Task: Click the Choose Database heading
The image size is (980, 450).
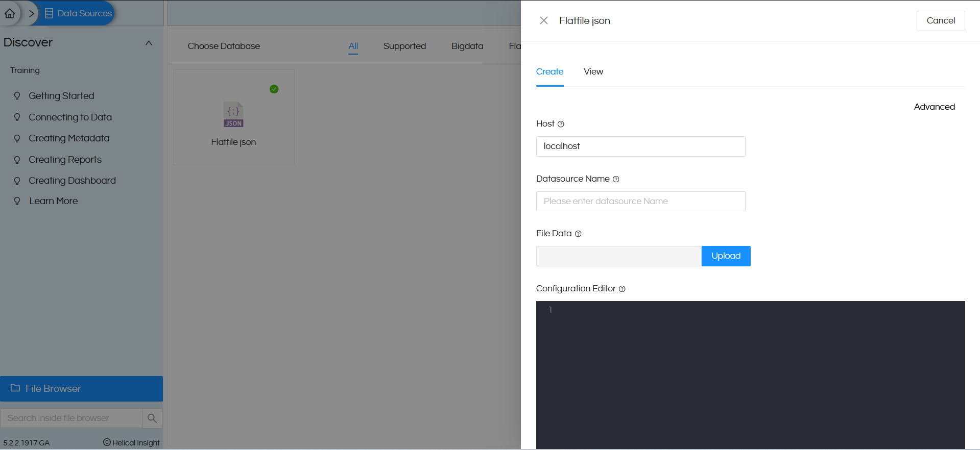Action: tap(224, 46)
